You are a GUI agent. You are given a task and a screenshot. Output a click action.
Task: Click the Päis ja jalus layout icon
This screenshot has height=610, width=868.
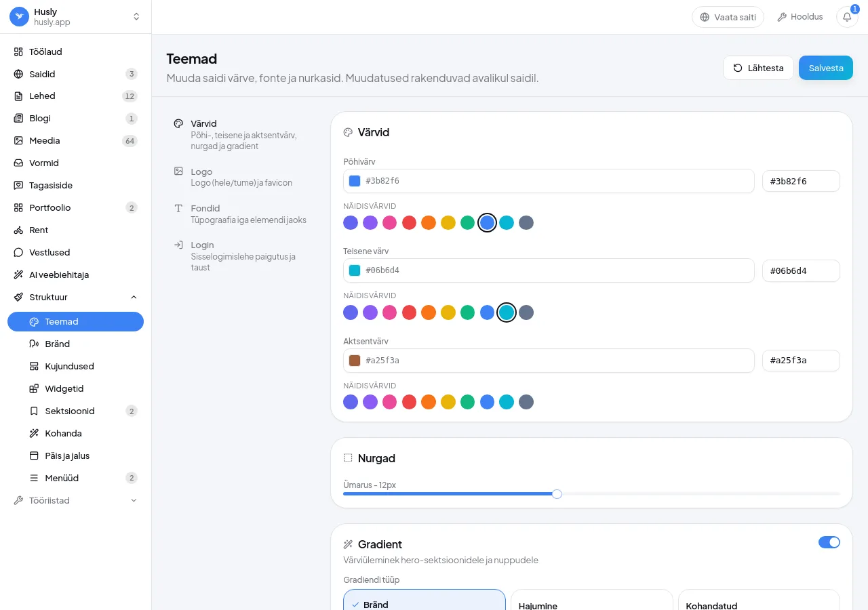click(34, 456)
